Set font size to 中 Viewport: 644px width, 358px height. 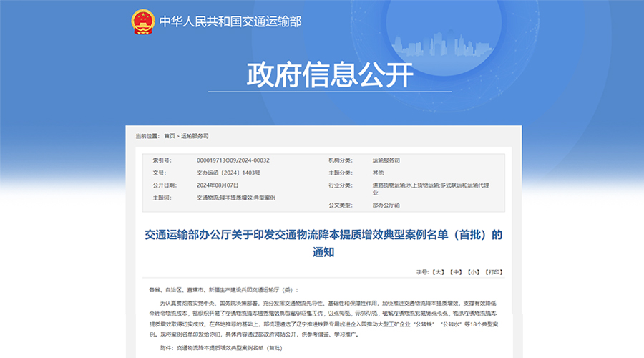coord(456,272)
